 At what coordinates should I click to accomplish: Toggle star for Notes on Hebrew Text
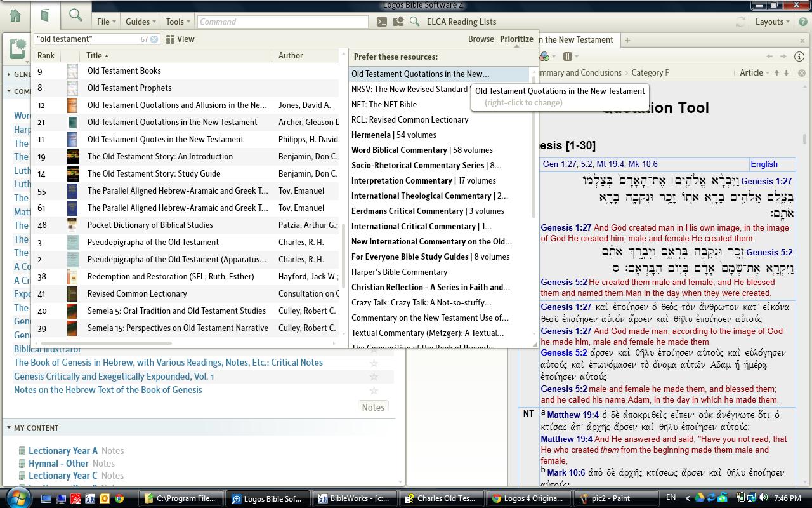pos(374,391)
